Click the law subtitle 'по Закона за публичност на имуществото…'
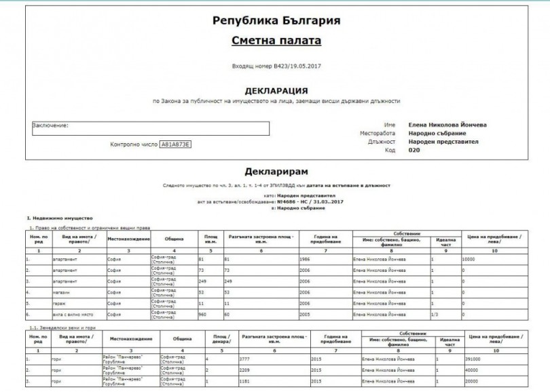 pyautogui.click(x=276, y=101)
